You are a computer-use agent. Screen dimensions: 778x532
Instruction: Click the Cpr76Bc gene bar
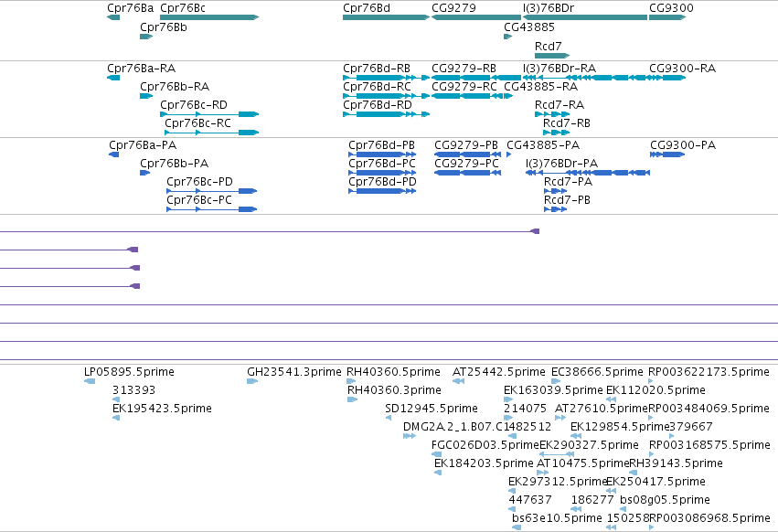(x=209, y=17)
